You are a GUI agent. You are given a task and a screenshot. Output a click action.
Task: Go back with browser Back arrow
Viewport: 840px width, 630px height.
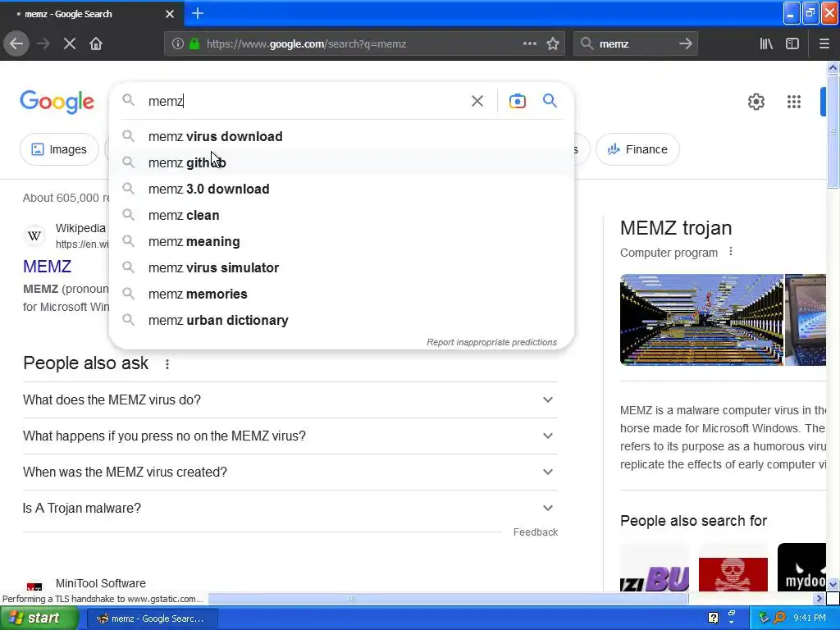16,44
